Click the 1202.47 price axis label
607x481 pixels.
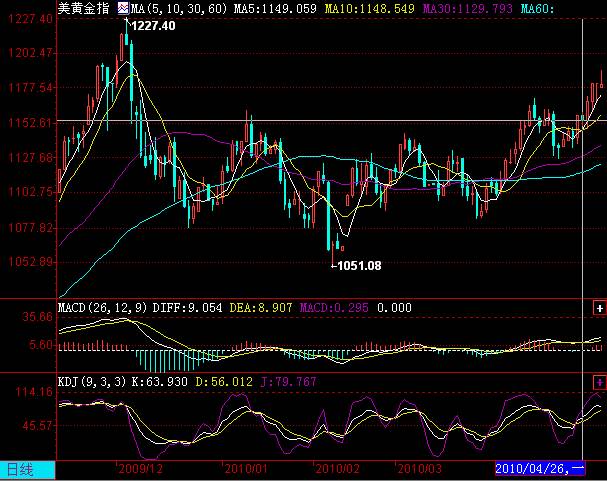coord(30,53)
